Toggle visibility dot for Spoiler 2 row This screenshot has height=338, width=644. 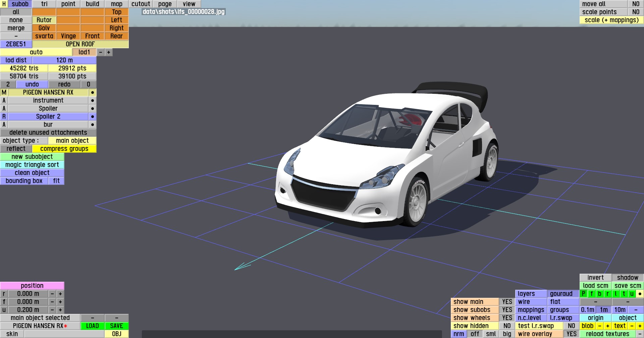[x=93, y=117]
